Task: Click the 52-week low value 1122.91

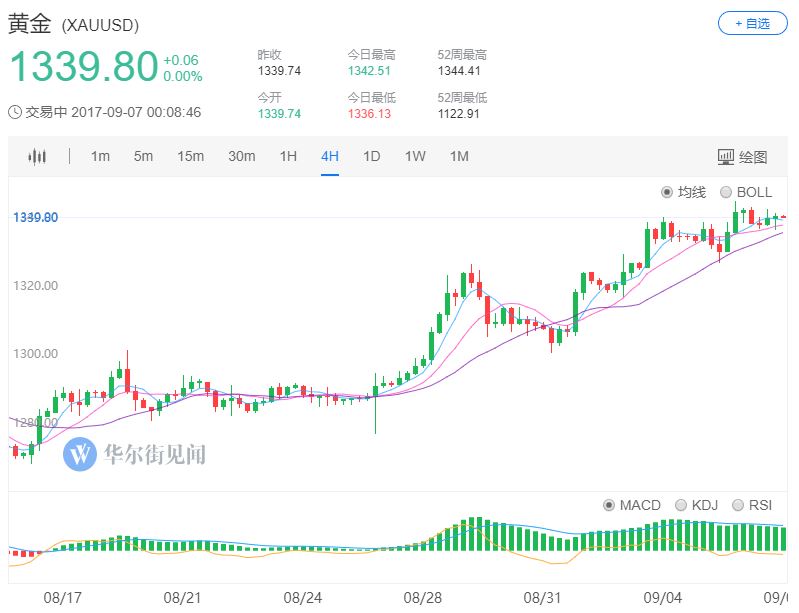Action: (458, 114)
